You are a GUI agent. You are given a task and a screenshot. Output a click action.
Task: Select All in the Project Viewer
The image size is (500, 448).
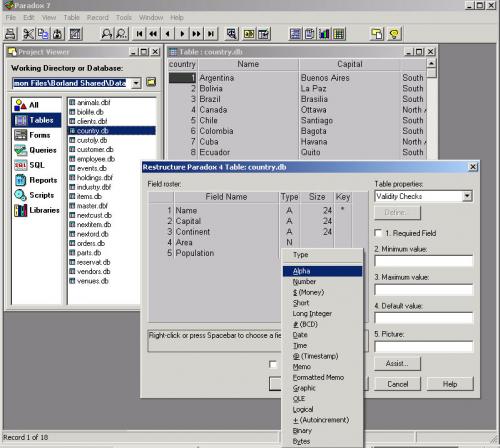[36, 105]
